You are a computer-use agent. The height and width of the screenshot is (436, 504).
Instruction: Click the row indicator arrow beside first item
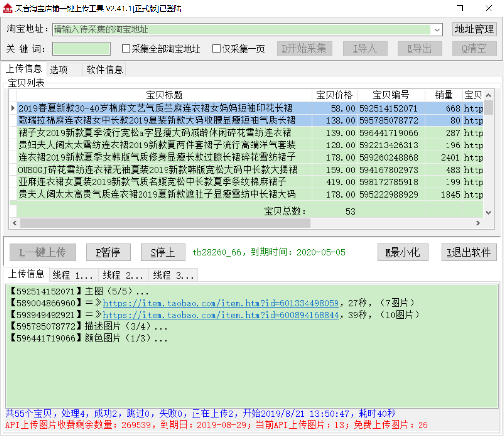coord(13,108)
